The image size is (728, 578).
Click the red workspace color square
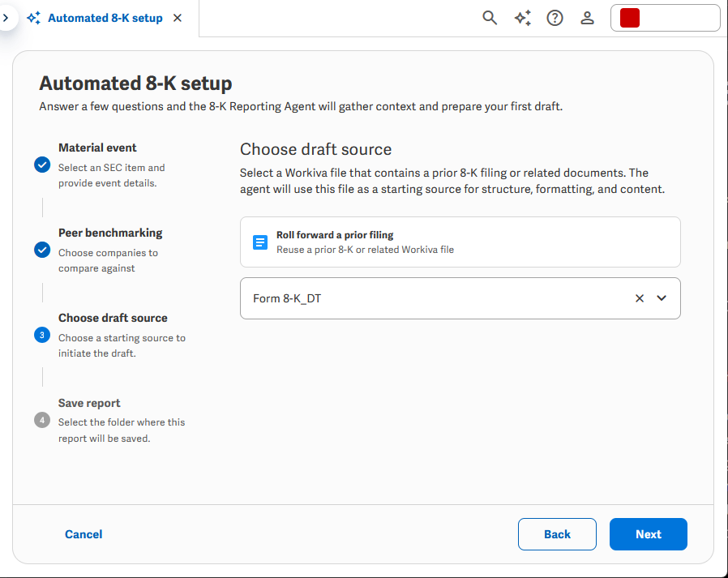click(x=630, y=18)
